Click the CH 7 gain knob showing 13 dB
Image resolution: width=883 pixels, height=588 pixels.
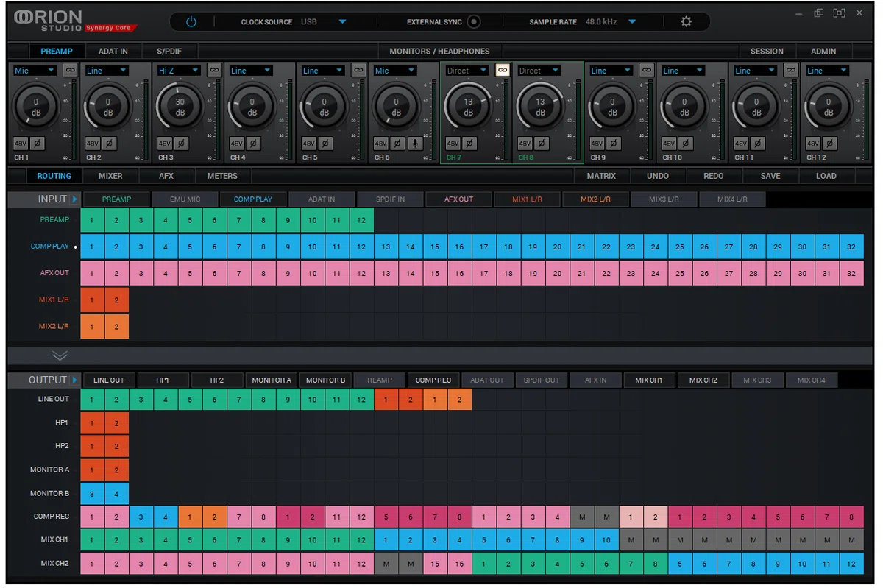tap(469, 107)
